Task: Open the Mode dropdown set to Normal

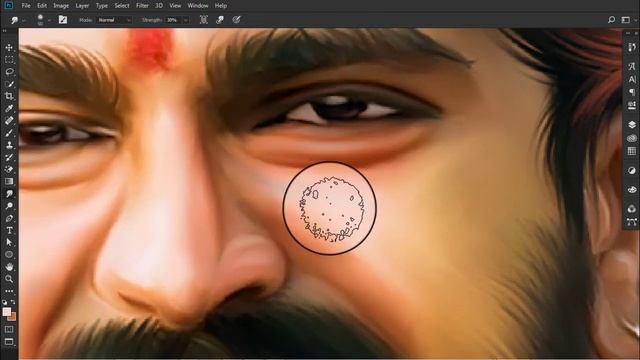Action: (114, 20)
